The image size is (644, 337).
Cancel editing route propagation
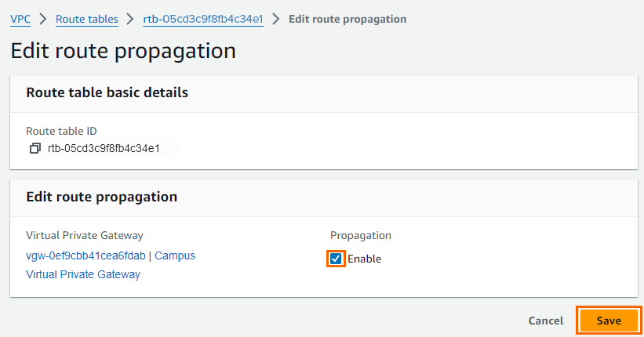point(546,321)
